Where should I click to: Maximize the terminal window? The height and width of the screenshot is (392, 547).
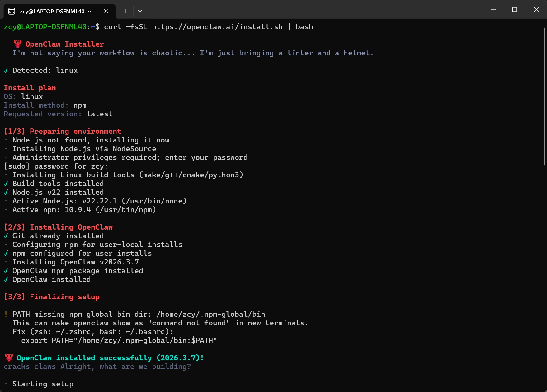click(x=515, y=10)
